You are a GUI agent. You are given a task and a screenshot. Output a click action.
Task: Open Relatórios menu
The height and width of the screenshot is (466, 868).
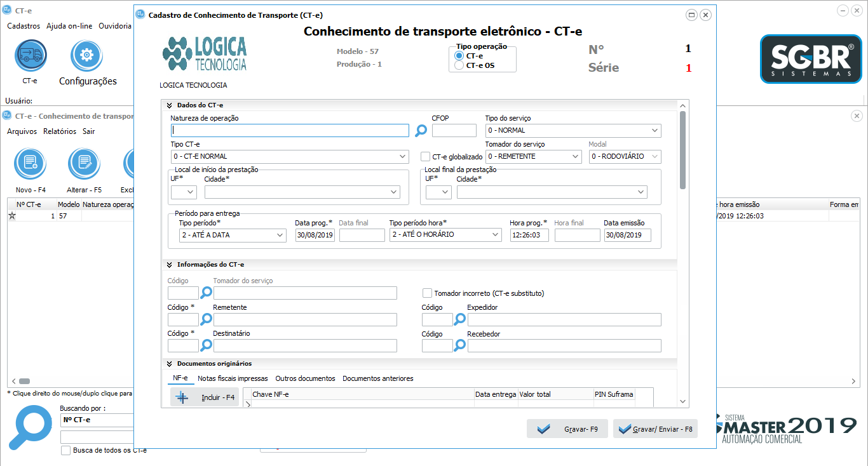tap(60, 131)
